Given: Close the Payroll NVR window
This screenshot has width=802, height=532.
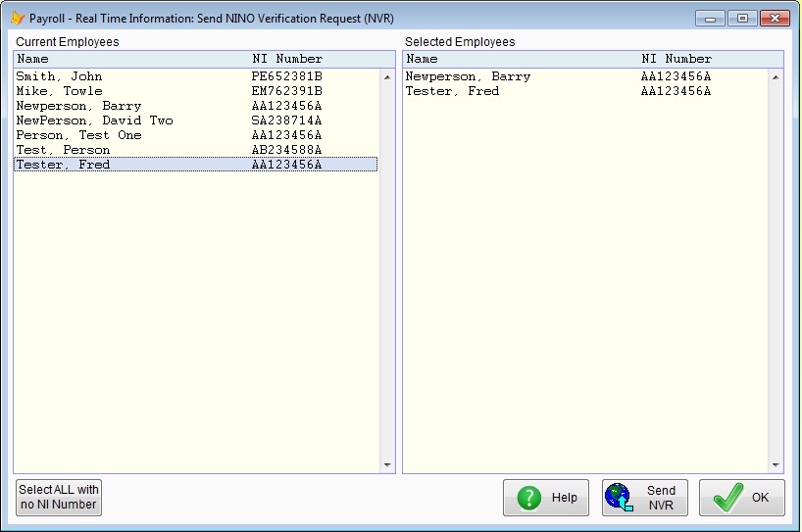Looking at the screenshot, I should [x=775, y=19].
